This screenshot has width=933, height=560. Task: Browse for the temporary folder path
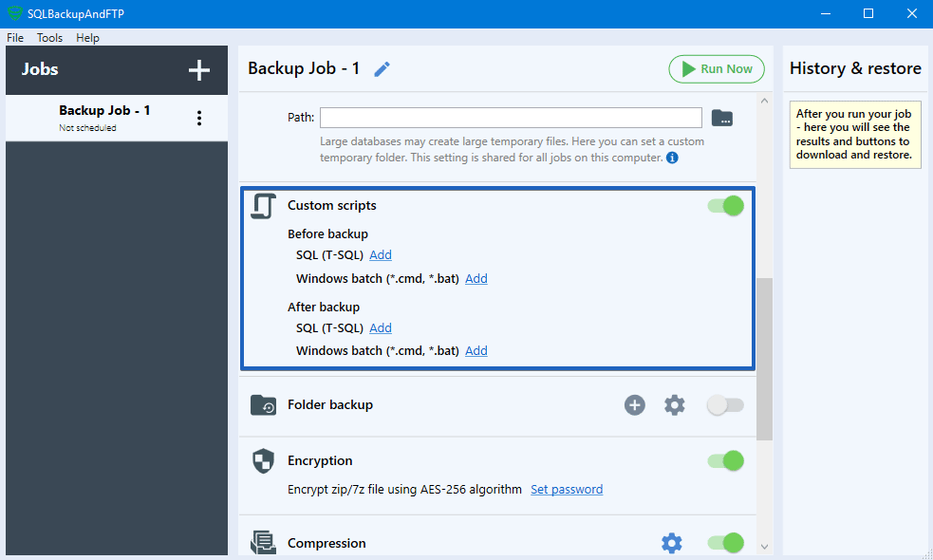(x=721, y=118)
